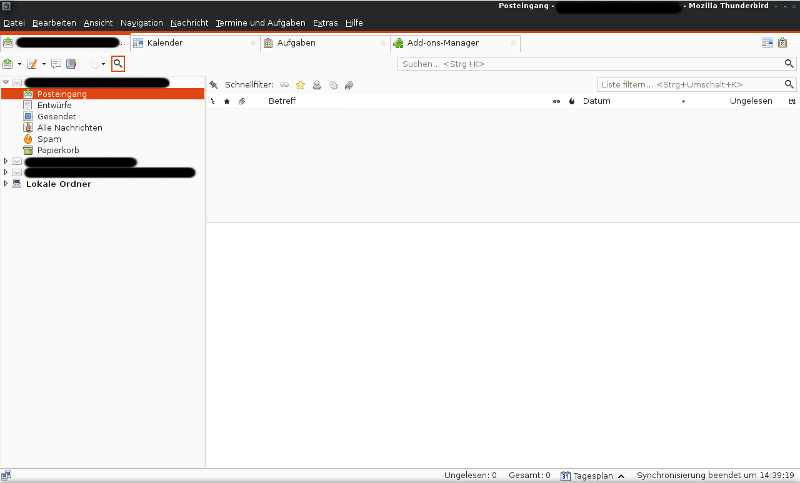Open the Termine und Aufgaben menu
Screen dimensions: 800x483
coord(260,23)
